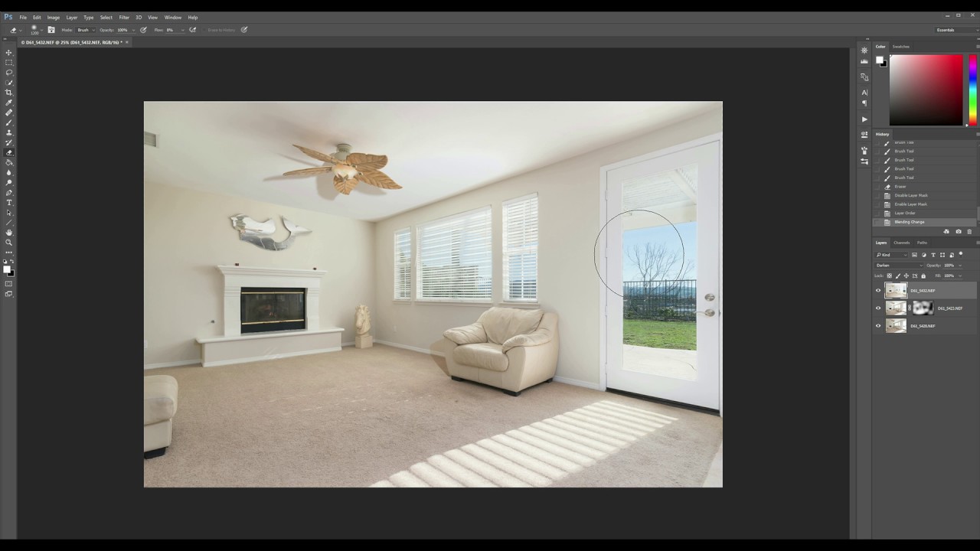Toggle the brush panel icon in options bar
The width and height of the screenshot is (980, 551).
click(51, 30)
